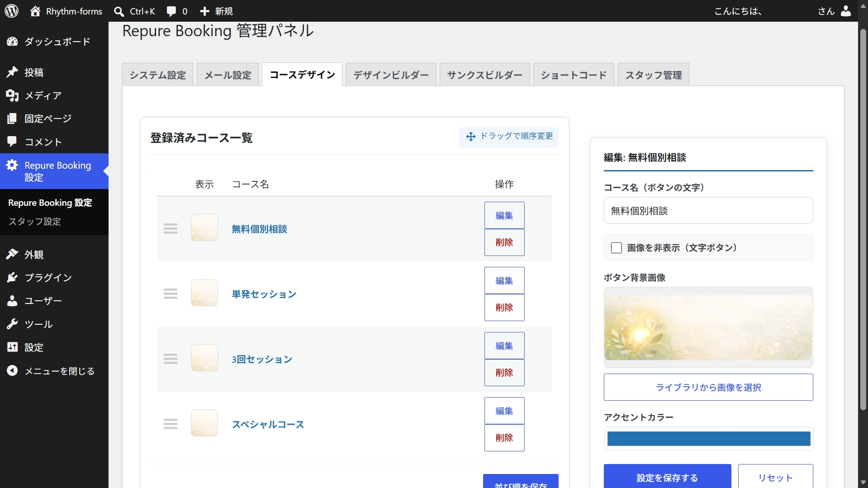Open ダッシュボード in the sidebar
This screenshot has width=868, height=488.
point(54,42)
